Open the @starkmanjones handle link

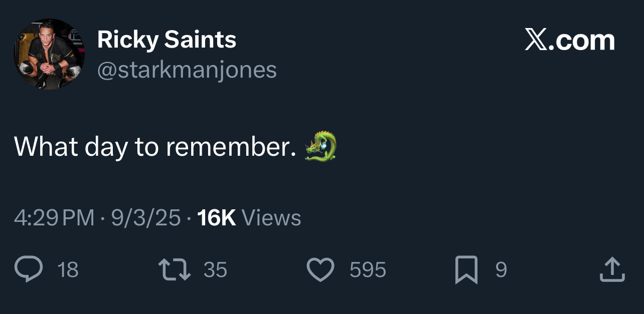pos(187,70)
